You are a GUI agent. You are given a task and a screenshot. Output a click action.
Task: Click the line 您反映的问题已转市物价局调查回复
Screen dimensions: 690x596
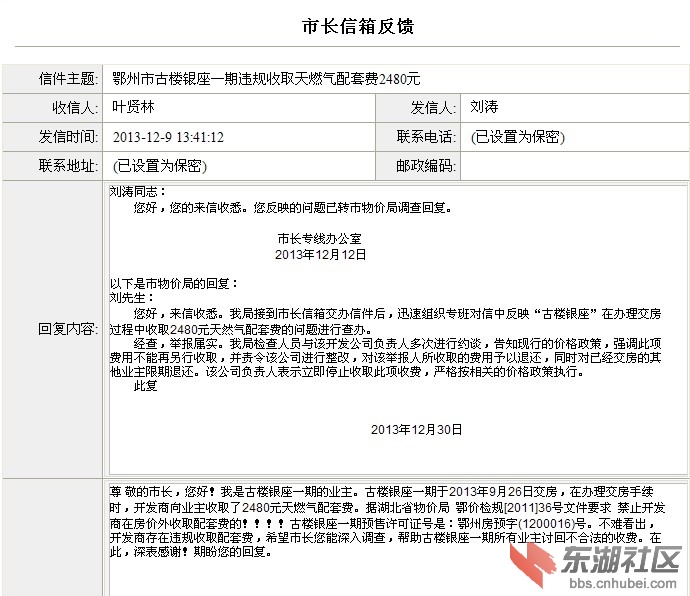(352, 207)
